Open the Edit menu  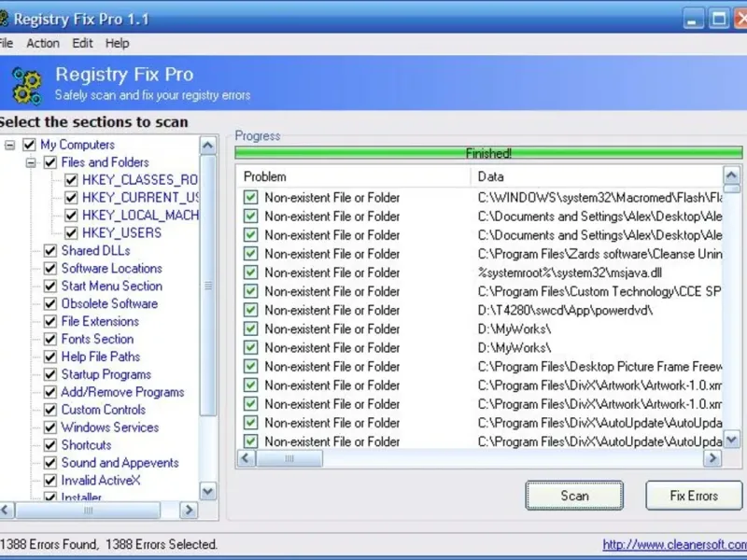[82, 43]
